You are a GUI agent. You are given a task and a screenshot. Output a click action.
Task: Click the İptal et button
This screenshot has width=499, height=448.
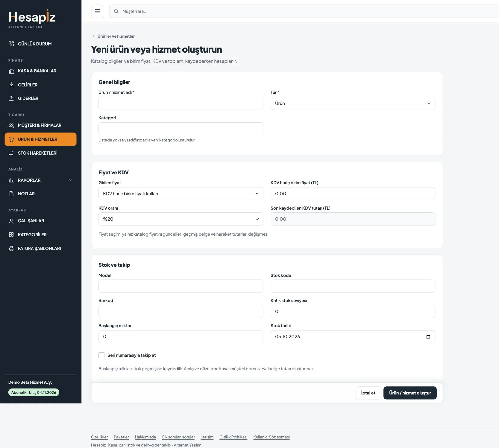click(x=368, y=393)
